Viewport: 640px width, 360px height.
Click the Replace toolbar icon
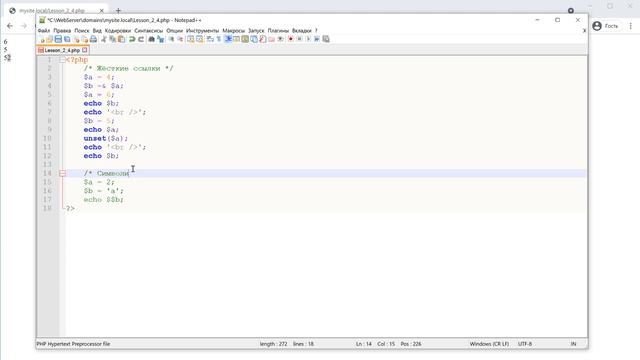coord(160,39)
